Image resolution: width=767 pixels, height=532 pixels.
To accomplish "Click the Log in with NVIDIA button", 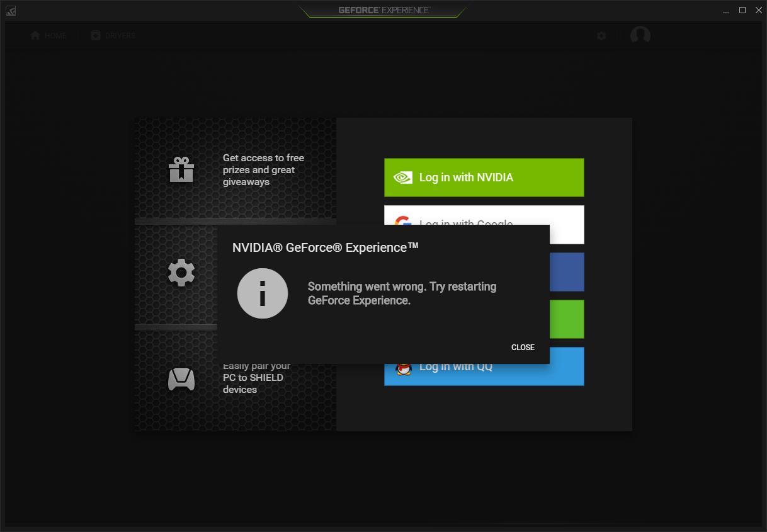I will click(x=484, y=178).
